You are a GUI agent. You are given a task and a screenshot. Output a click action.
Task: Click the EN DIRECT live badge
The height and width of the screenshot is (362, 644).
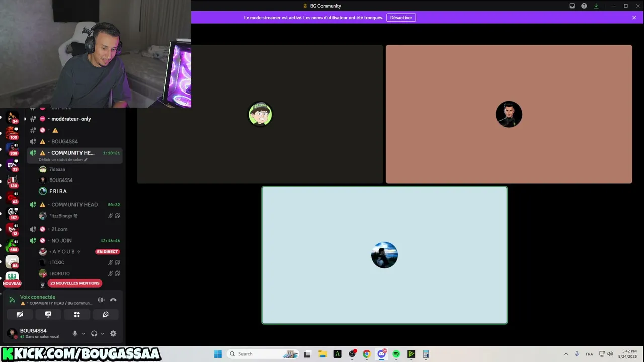[x=107, y=252]
